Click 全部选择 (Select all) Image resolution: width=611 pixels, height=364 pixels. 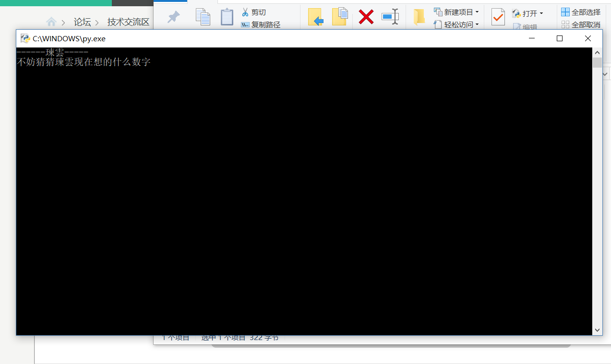point(581,12)
